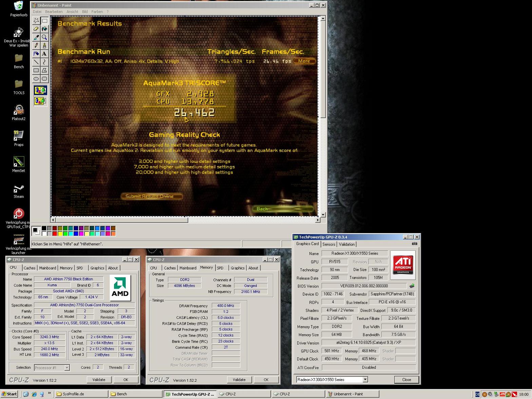This screenshot has width=532, height=399.
Task: Click the GPU-Z screenshot camera icon
Action: (414, 244)
